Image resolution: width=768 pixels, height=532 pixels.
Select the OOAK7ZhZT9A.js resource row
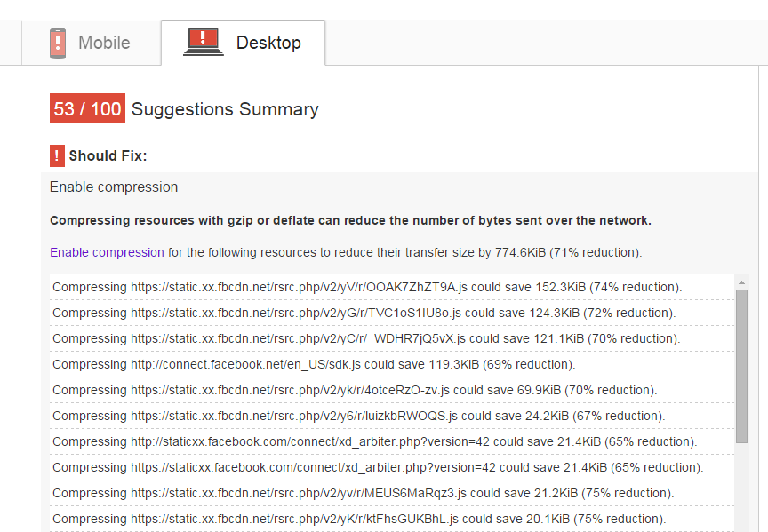pos(366,287)
